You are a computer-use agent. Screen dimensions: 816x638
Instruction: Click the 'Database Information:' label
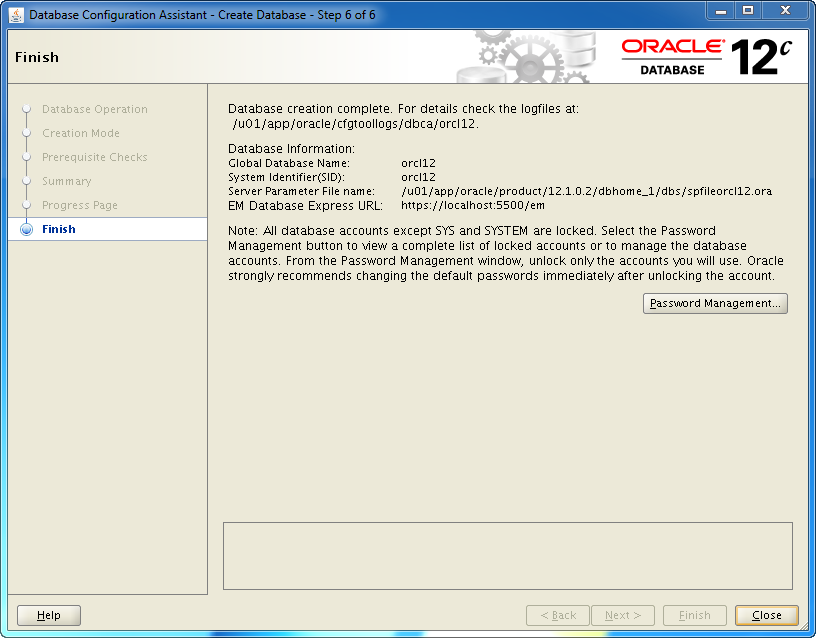click(x=291, y=149)
